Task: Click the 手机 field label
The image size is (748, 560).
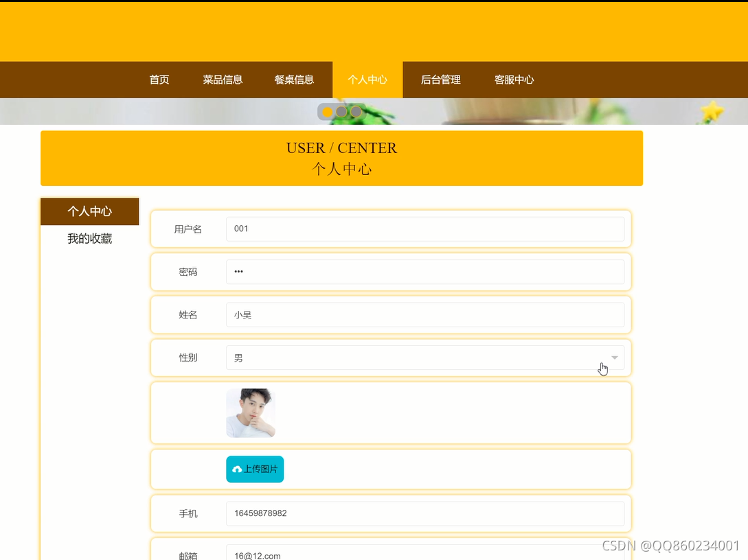Action: point(188,513)
